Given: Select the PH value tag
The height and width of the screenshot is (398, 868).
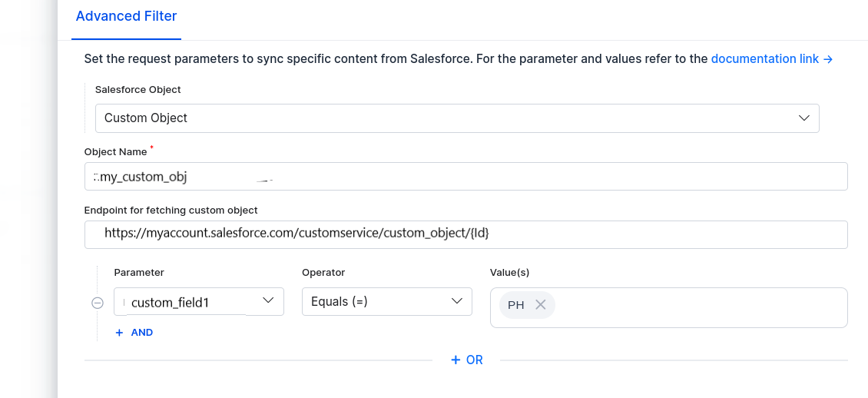Looking at the screenshot, I should [x=516, y=305].
